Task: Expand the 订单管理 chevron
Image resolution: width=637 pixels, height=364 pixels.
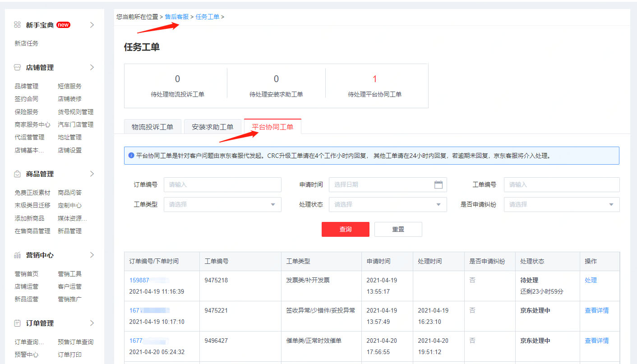Action: click(x=92, y=323)
